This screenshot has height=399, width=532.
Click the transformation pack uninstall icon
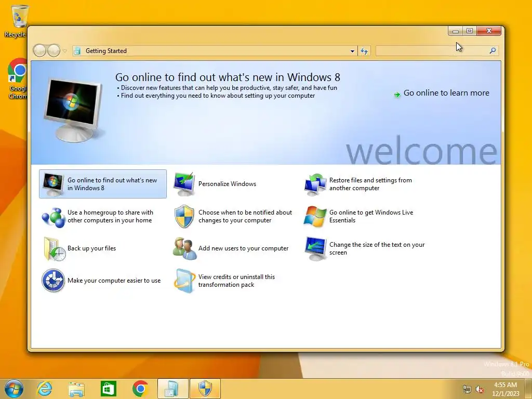[x=184, y=281]
